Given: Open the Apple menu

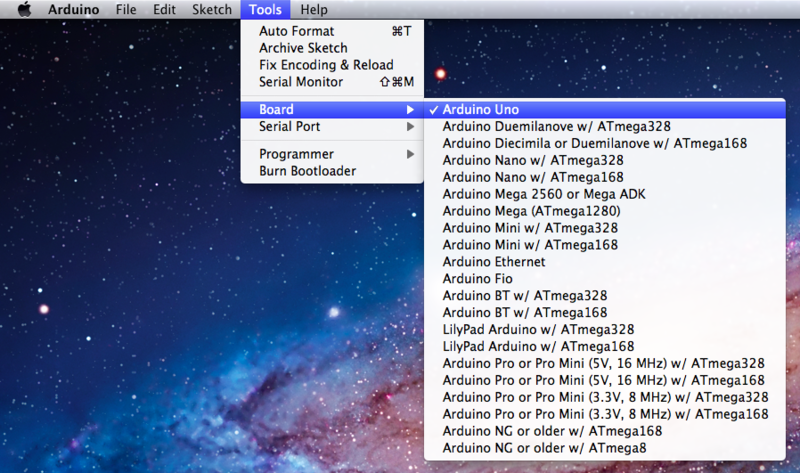Looking at the screenshot, I should tap(24, 9).
